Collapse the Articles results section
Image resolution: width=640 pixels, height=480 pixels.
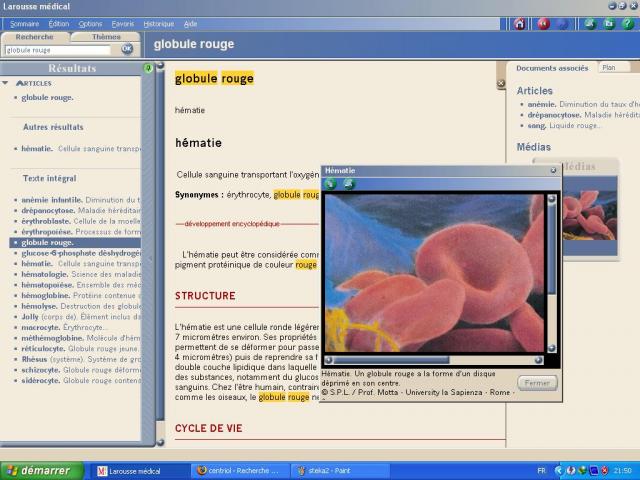[x=6, y=83]
